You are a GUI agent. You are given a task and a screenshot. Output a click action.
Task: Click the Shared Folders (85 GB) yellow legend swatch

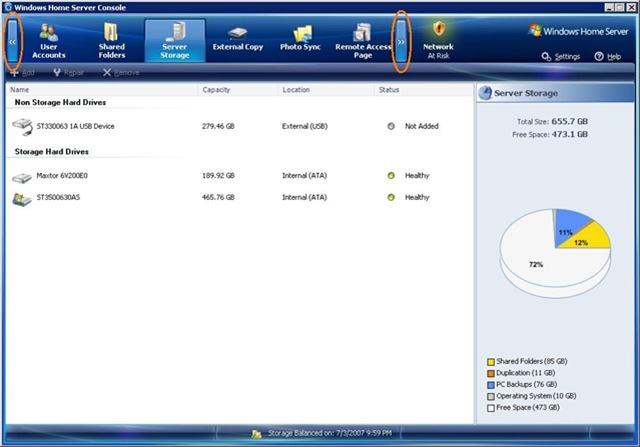[491, 362]
